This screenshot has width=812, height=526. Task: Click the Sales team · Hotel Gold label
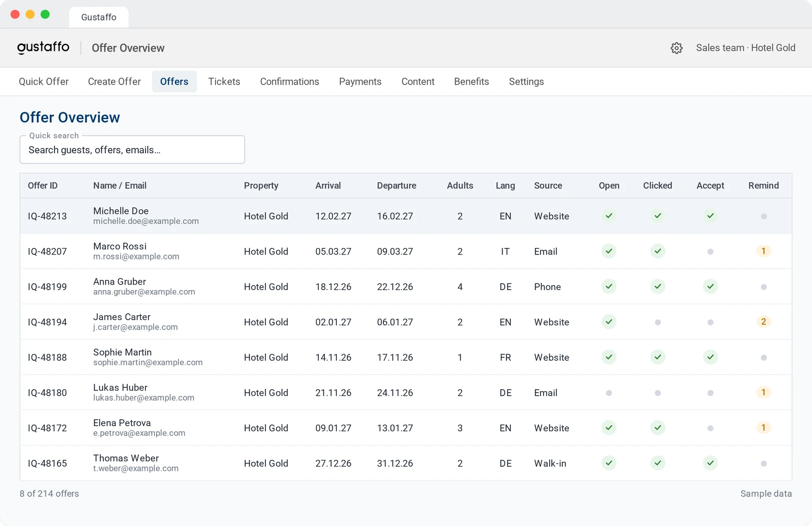pyautogui.click(x=745, y=48)
